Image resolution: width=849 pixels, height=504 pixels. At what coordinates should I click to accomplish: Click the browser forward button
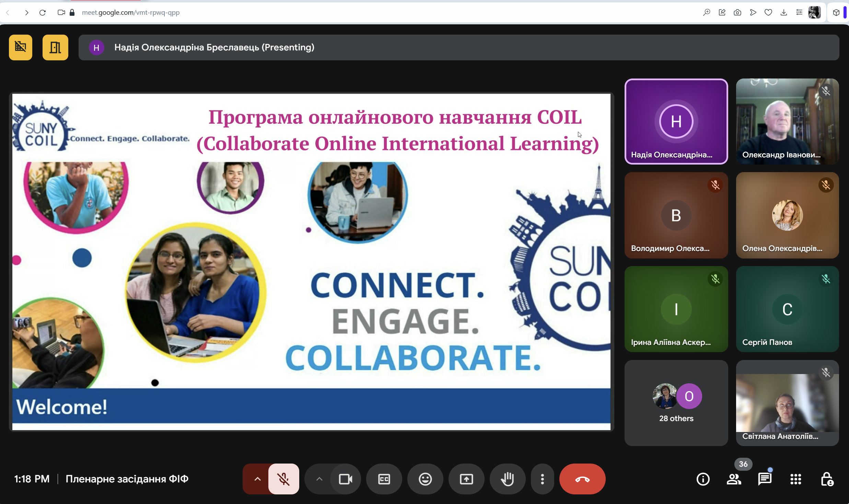pyautogui.click(x=27, y=13)
